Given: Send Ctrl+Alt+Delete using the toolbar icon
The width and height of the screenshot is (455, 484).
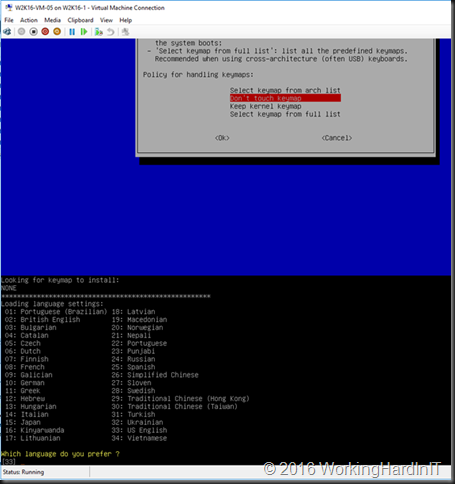Looking at the screenshot, I should pos(7,32).
